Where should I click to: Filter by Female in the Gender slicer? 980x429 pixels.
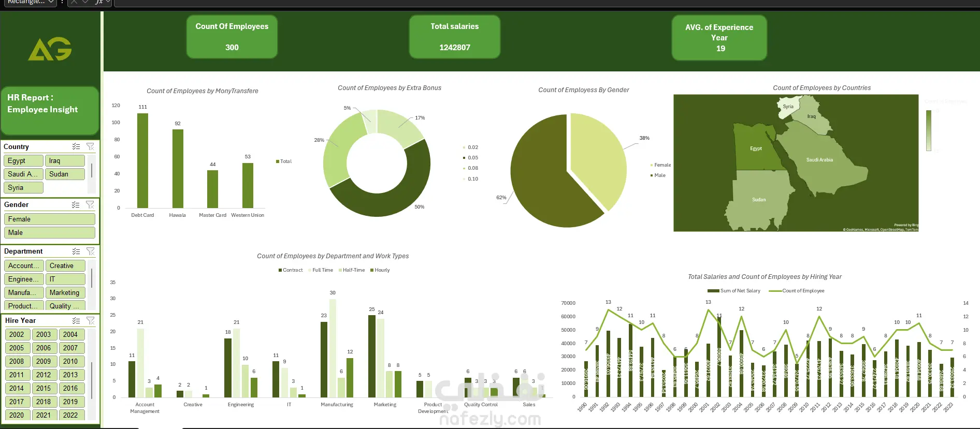[50, 219]
